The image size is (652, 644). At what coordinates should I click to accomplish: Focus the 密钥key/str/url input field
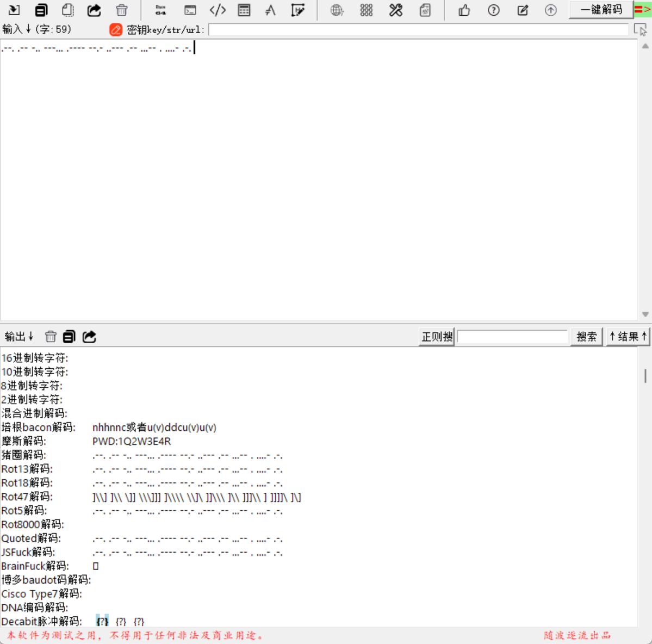(x=418, y=29)
